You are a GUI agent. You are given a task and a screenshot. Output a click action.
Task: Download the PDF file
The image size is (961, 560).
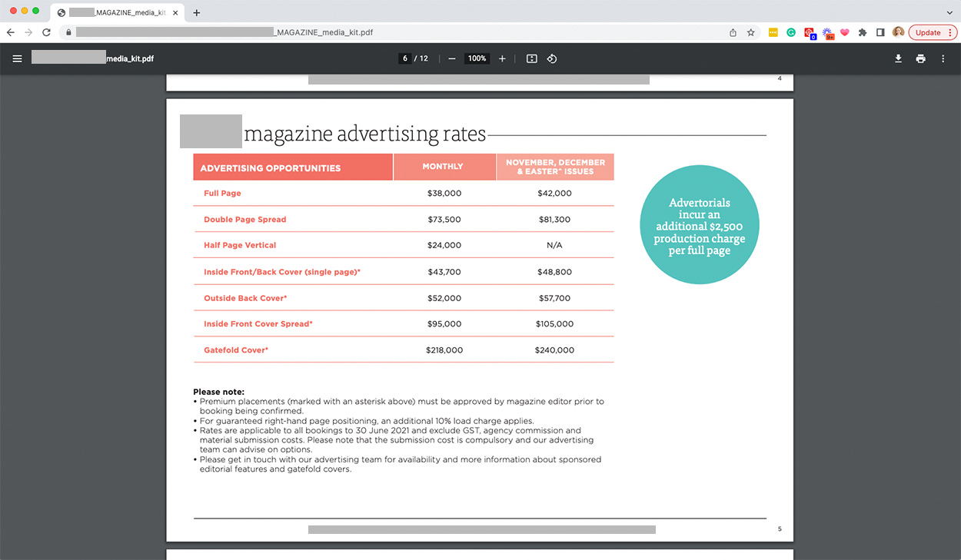point(898,58)
